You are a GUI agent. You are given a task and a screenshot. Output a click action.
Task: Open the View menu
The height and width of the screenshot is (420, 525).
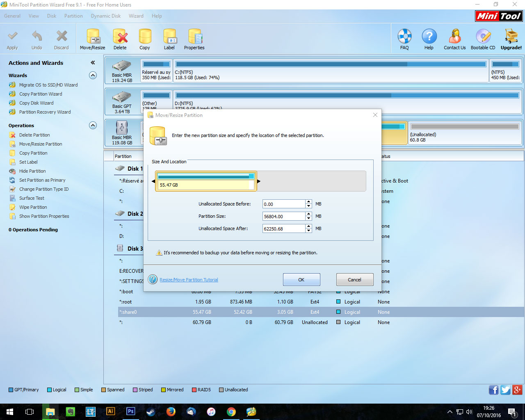pos(34,16)
